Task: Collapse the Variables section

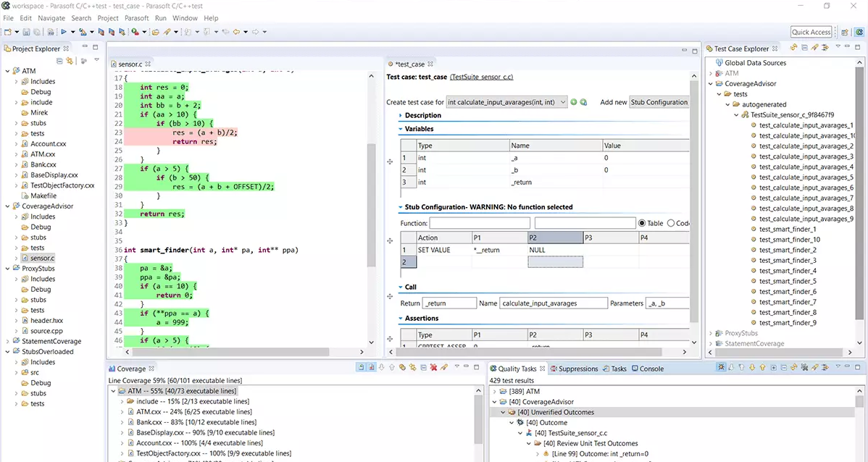Action: [401, 129]
